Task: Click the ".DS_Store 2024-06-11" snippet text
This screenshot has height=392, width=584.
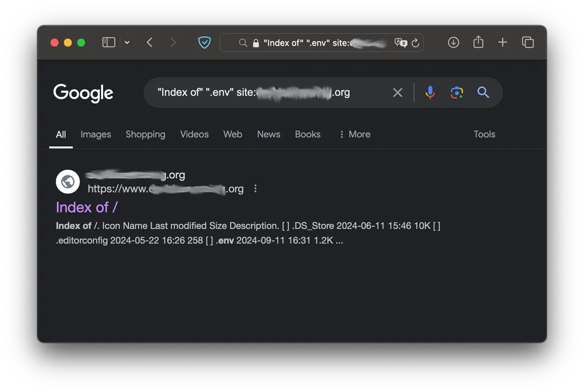Action: point(338,226)
